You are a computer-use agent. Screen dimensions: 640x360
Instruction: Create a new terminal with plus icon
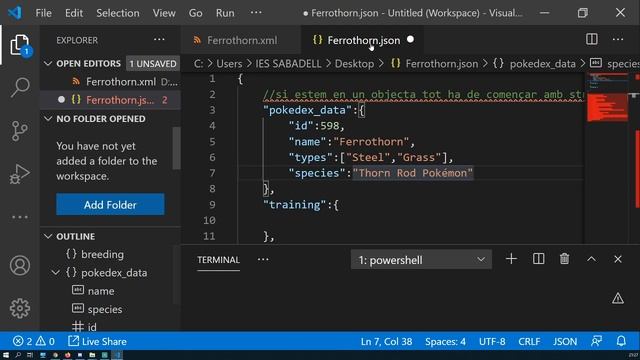pos(511,259)
